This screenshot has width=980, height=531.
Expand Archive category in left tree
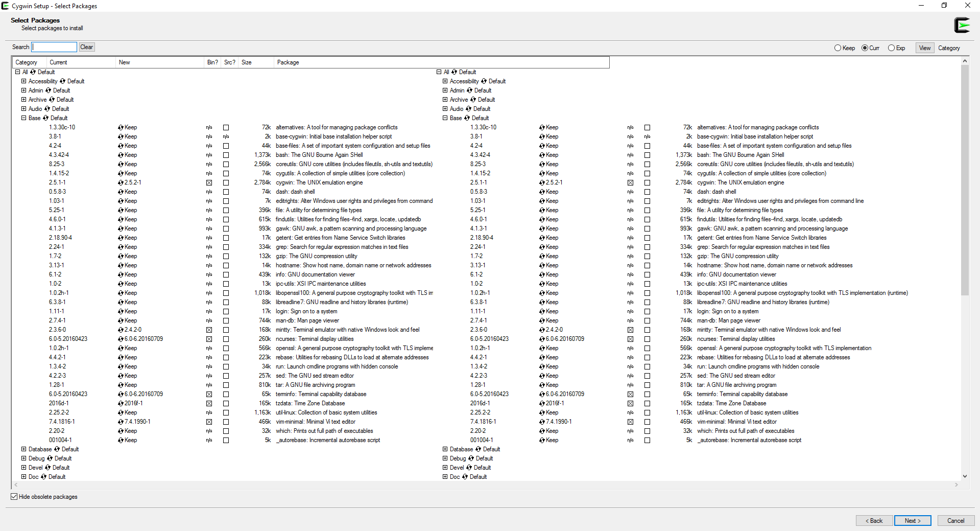pos(23,100)
